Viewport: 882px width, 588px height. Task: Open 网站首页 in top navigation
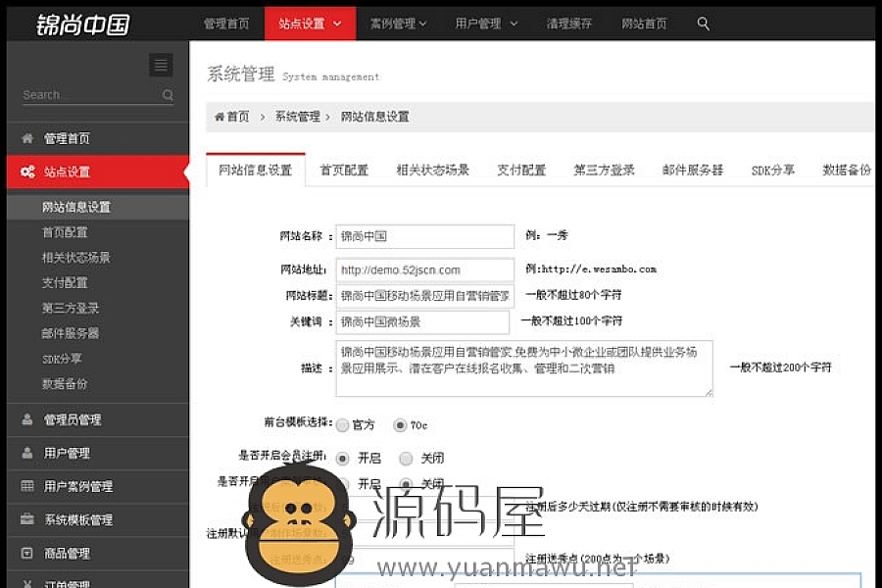[644, 24]
